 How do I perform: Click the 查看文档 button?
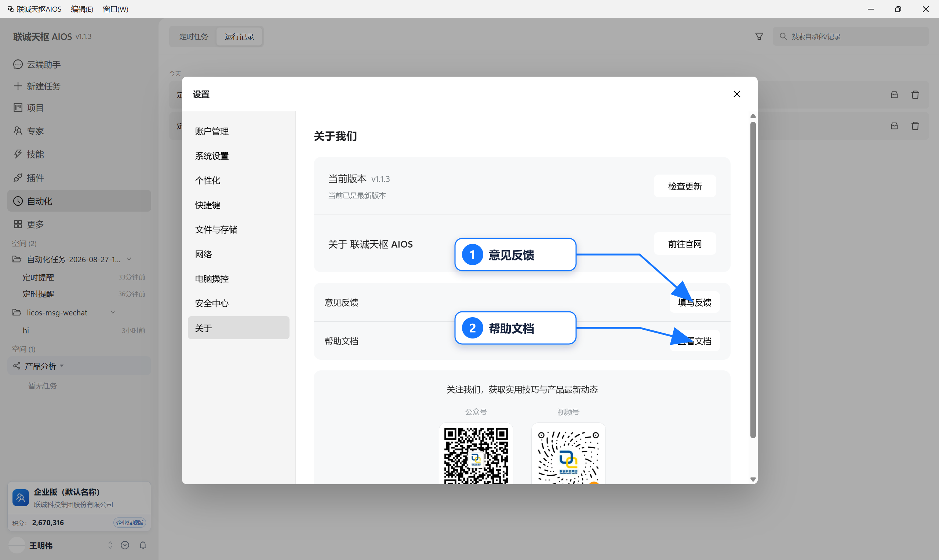click(x=694, y=341)
